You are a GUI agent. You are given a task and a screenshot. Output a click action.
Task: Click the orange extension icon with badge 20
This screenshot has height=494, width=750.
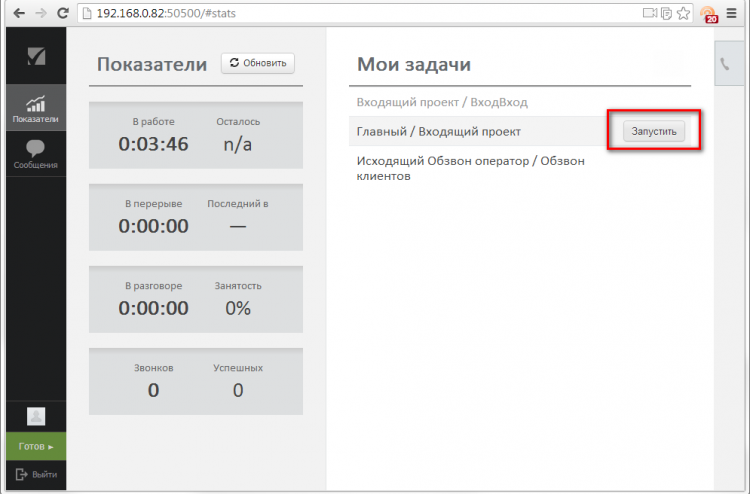(709, 14)
